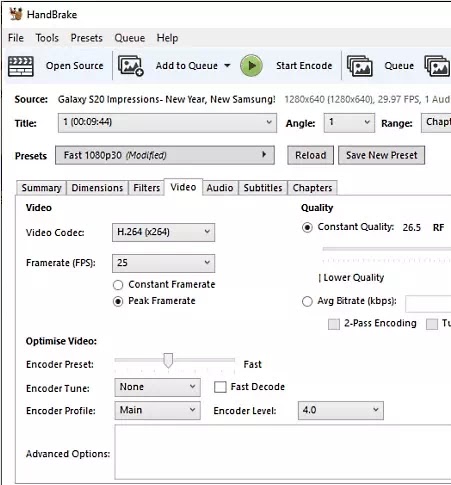The width and height of the screenshot is (451, 485).
Task: Toggle the checkbox right of 2-Pass Encoding
Action: (x=432, y=324)
